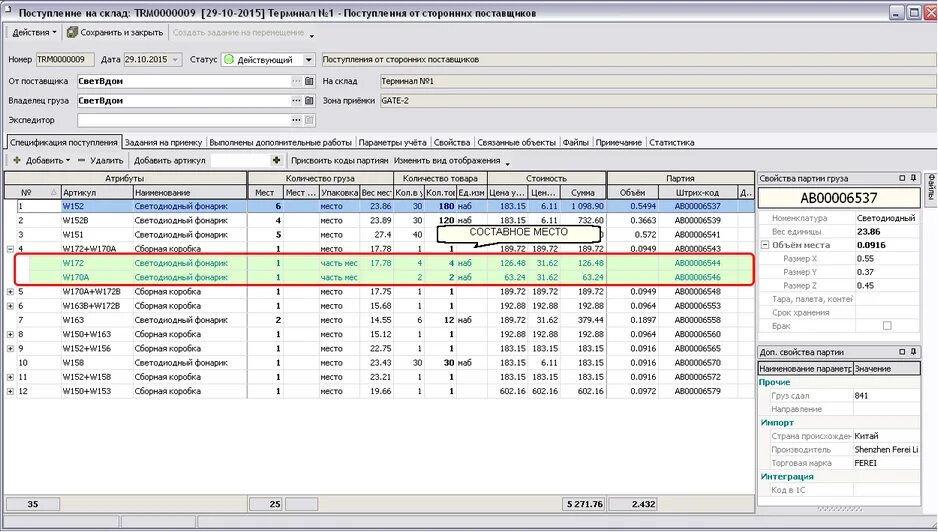Open Параметры учёта tab
Screen dimensions: 938x532
click(x=392, y=142)
